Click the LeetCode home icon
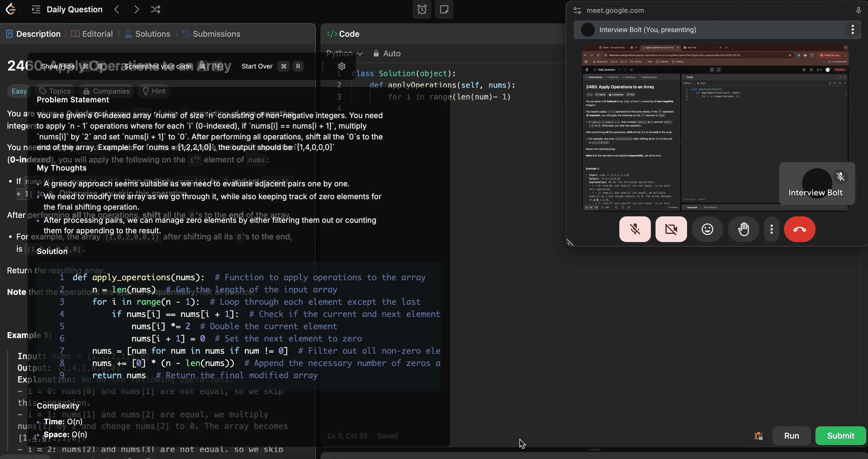The height and width of the screenshot is (459, 868). pyautogui.click(x=11, y=10)
